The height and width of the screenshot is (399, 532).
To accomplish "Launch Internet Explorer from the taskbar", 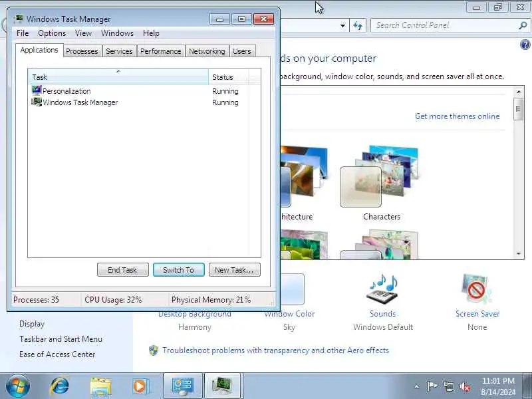I will (x=60, y=386).
